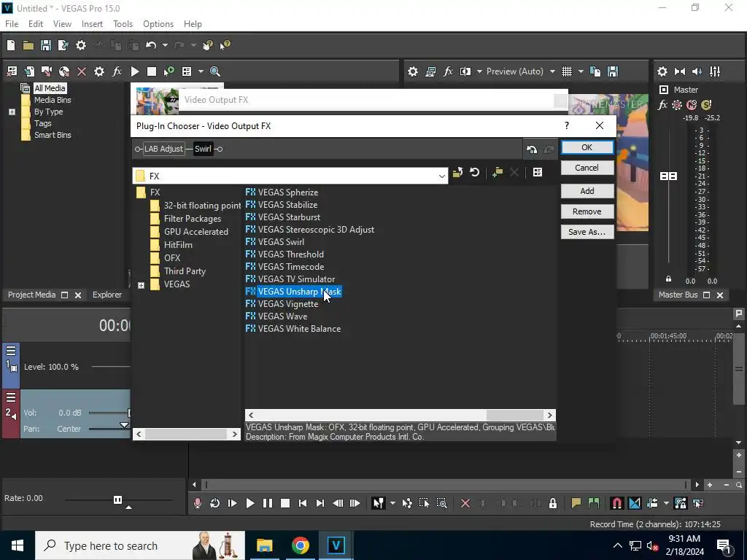Undo the last action in main toolbar

pos(151,45)
